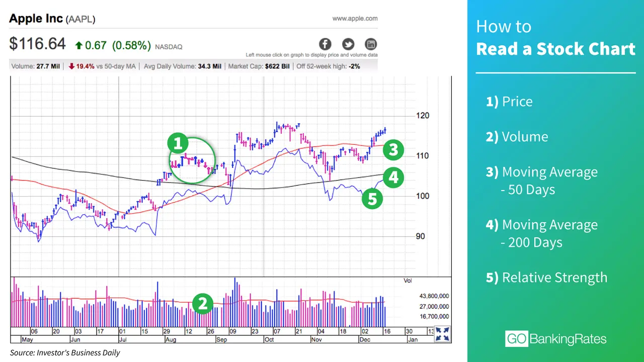Click the 19.4% vs 50-day MA stat
Screen dimensions: 644x362
102,66
